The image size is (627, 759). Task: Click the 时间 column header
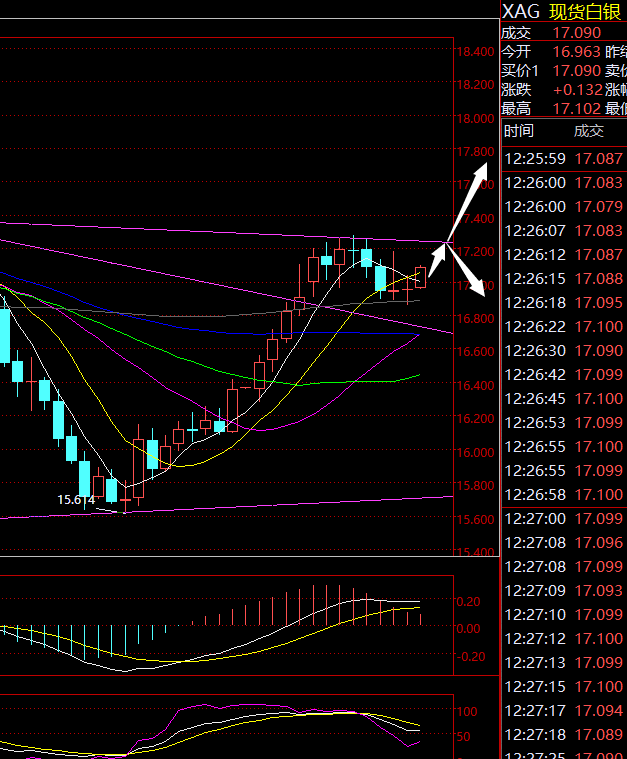[x=519, y=131]
